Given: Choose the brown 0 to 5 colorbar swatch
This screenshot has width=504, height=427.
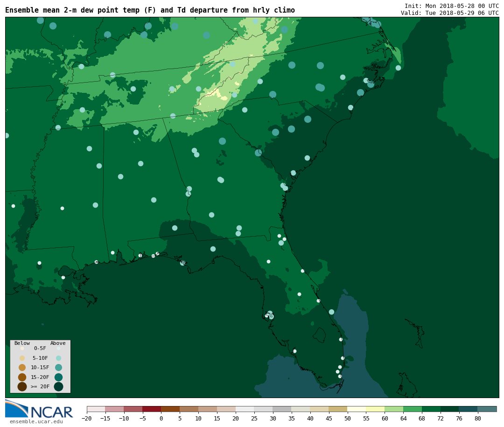Looking at the screenshot, I should tap(170, 409).
